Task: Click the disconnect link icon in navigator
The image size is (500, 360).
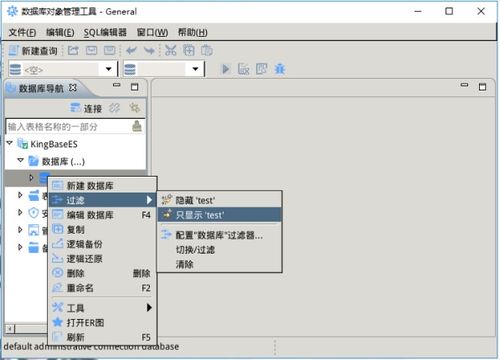Action: click(x=114, y=108)
